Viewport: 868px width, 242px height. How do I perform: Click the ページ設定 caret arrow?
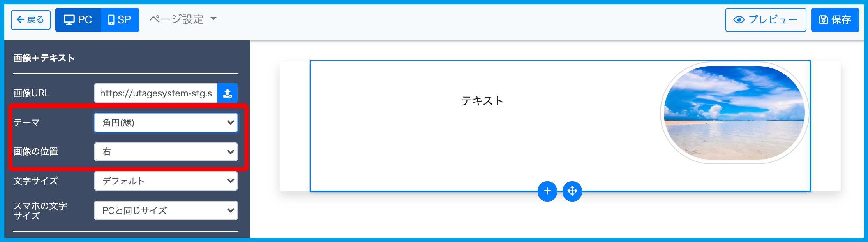pyautogui.click(x=213, y=19)
